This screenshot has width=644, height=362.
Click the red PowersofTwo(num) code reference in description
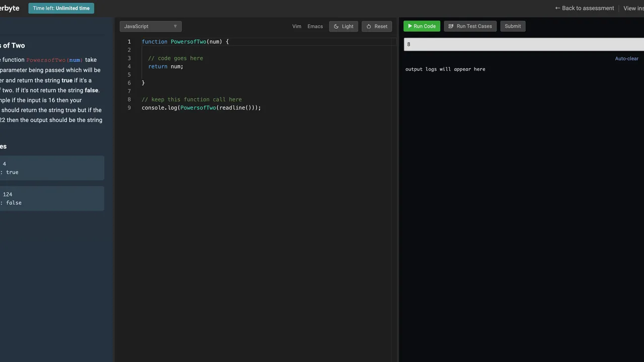tap(54, 60)
